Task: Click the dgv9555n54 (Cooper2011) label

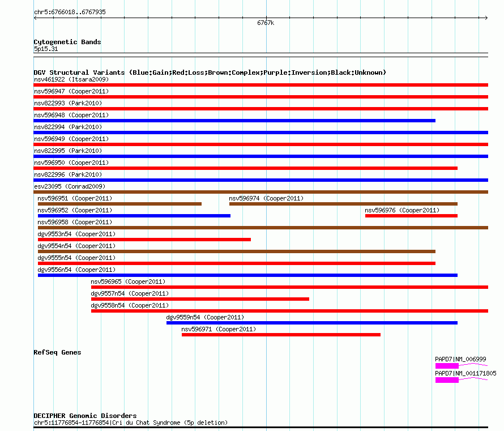Action: [76, 258]
